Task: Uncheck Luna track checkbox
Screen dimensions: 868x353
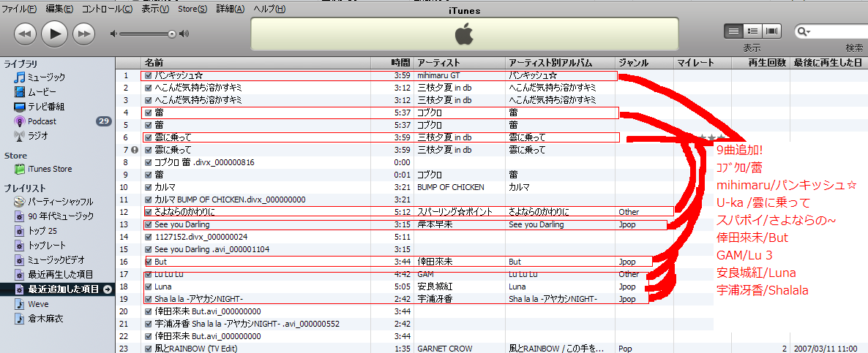Action: (148, 286)
